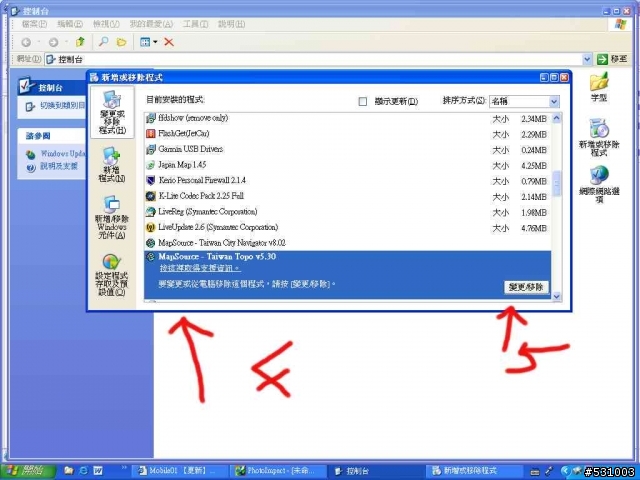Select K-Lite Codec Pack 2.25 Full entry
The image size is (640, 480).
point(347,196)
